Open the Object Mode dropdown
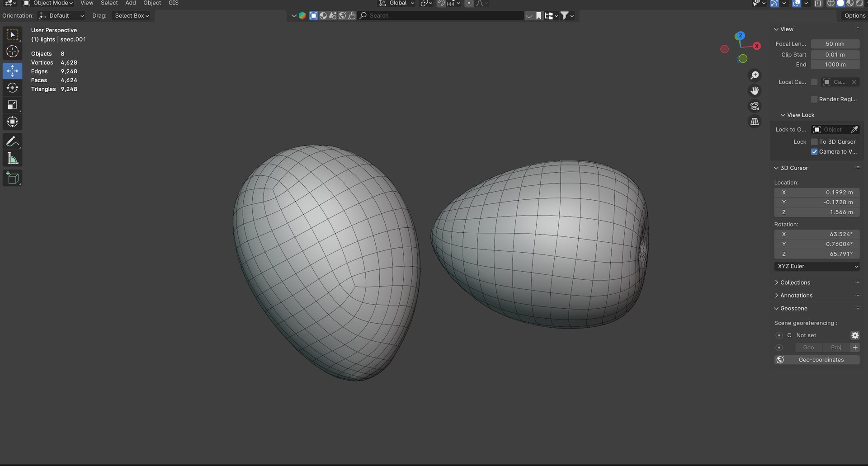The width and height of the screenshot is (868, 466). click(x=48, y=3)
